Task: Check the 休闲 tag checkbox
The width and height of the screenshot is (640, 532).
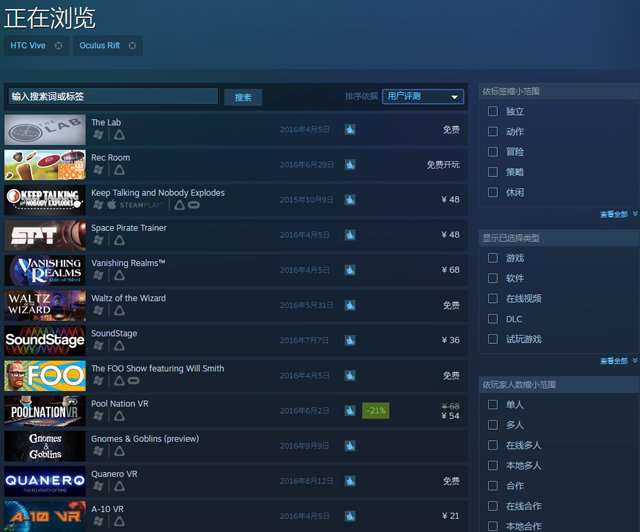Action: pyautogui.click(x=493, y=192)
